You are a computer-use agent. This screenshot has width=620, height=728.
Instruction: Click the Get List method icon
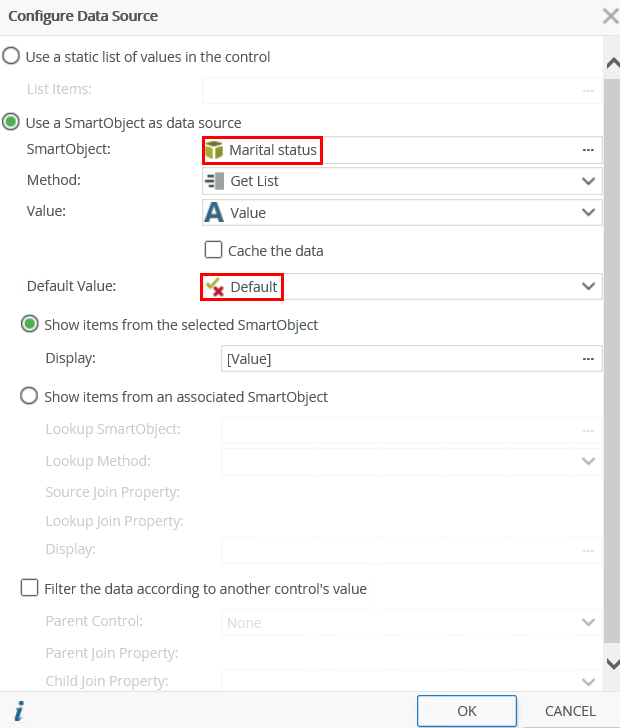pos(214,181)
